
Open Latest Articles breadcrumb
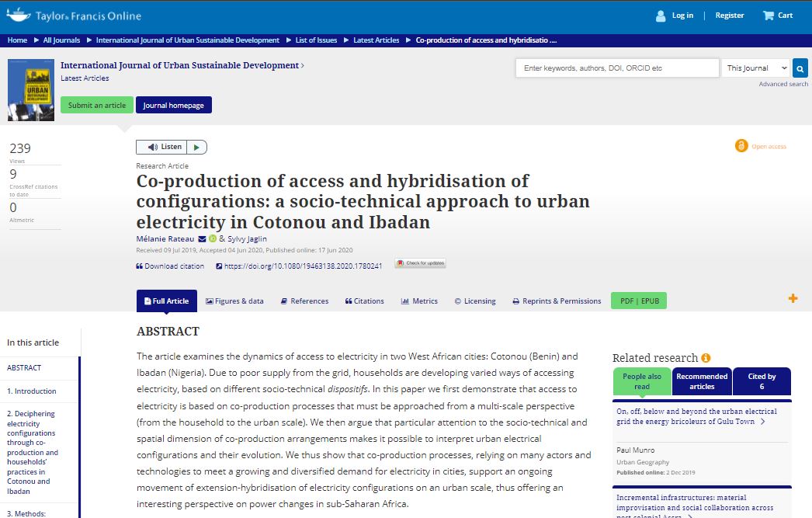coord(376,40)
